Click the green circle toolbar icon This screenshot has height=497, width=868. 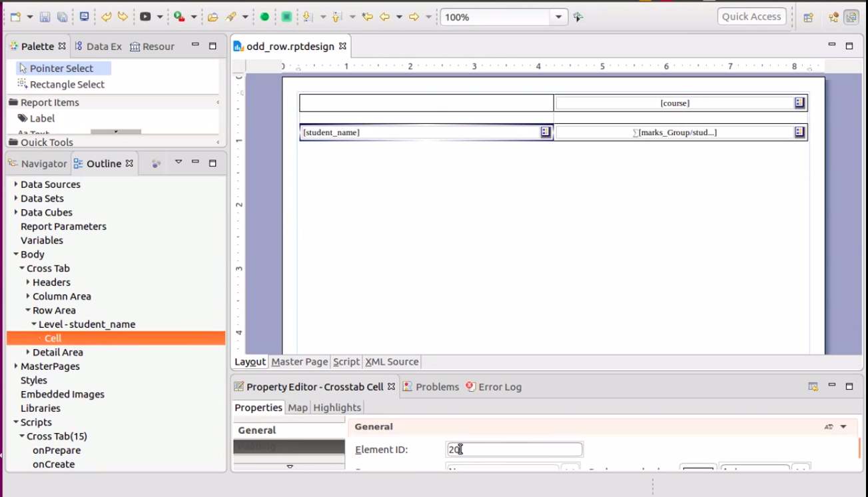(264, 17)
